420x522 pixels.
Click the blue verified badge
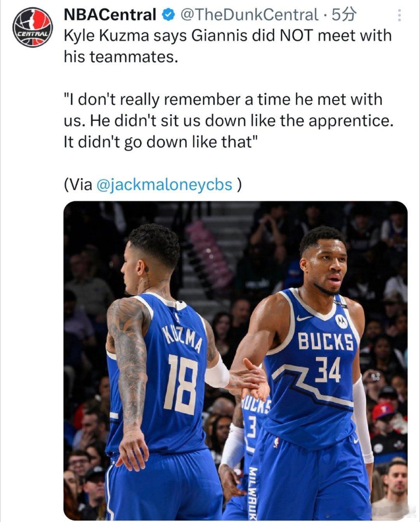click(168, 15)
